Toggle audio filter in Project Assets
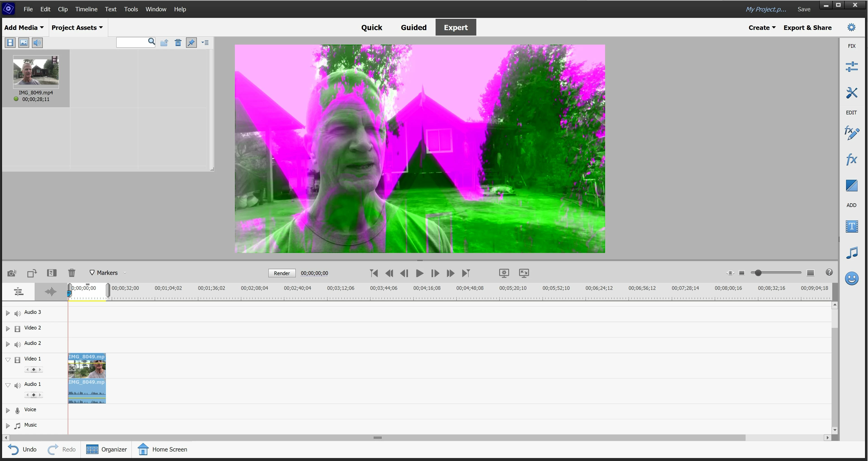The width and height of the screenshot is (868, 461). pyautogui.click(x=37, y=43)
